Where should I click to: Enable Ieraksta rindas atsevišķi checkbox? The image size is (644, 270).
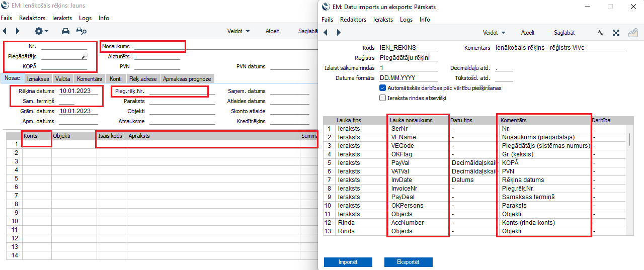(x=383, y=98)
